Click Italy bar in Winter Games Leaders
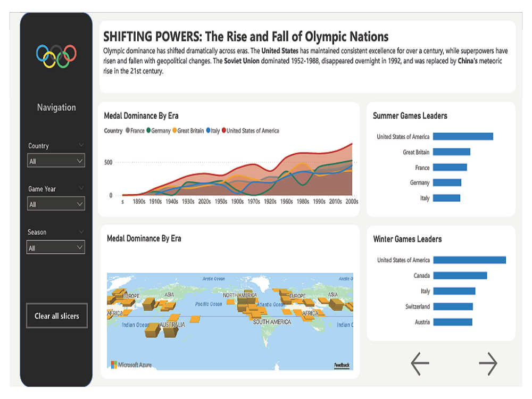Screen dimensions: 532x399 pyautogui.click(x=454, y=291)
